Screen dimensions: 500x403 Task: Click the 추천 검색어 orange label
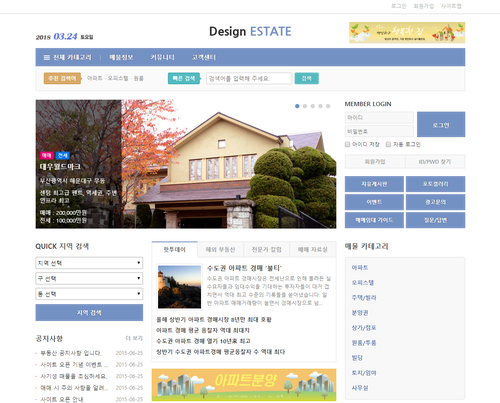point(63,78)
